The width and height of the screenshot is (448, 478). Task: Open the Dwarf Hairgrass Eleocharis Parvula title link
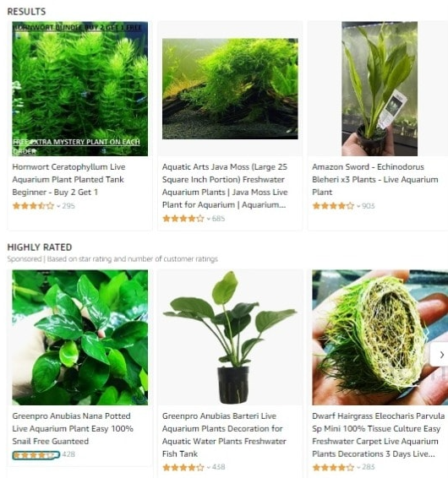(x=379, y=435)
